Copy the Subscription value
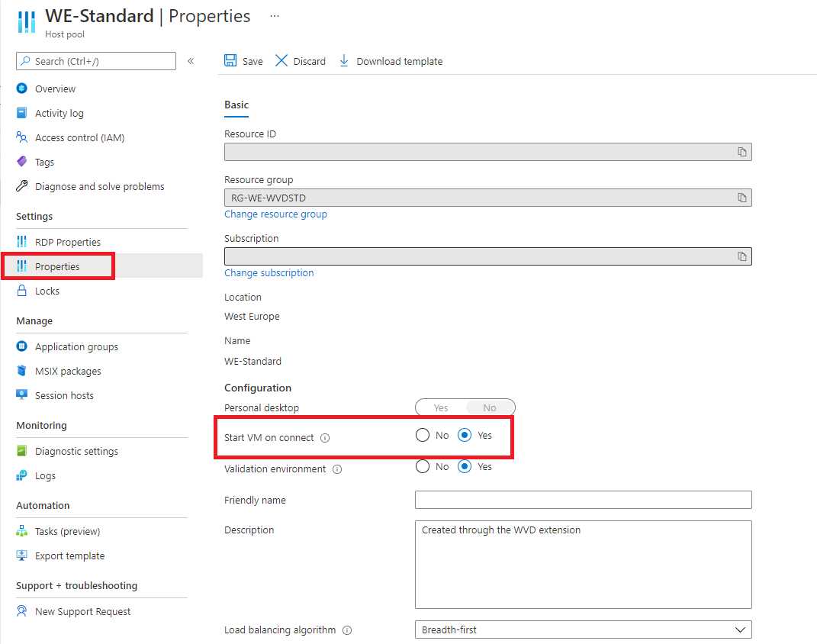817x644 pixels. click(742, 256)
